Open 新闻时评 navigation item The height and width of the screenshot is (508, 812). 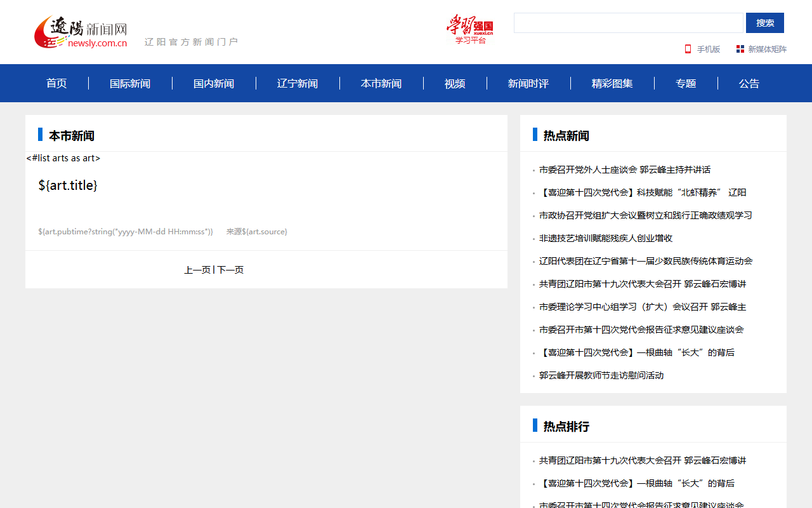click(x=528, y=83)
